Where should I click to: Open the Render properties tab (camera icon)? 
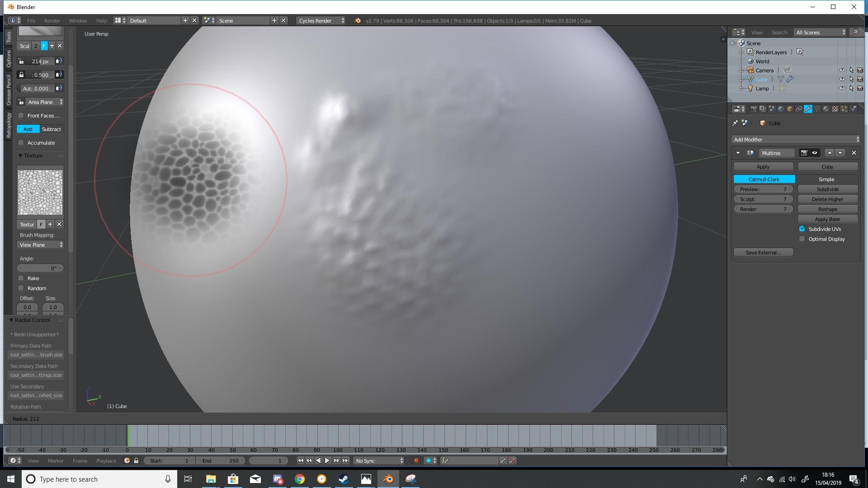pos(754,109)
